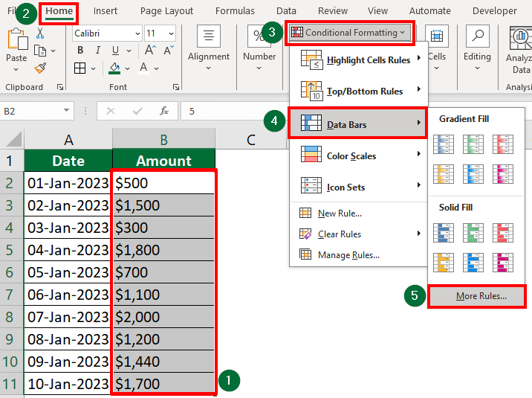Switch to the Page Layout tab
This screenshot has height=398, width=532.
[x=166, y=11]
